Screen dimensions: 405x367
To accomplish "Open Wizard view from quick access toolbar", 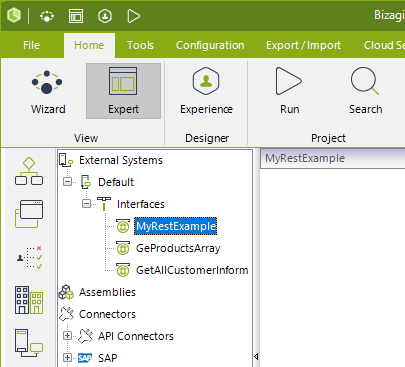I will [x=47, y=16].
